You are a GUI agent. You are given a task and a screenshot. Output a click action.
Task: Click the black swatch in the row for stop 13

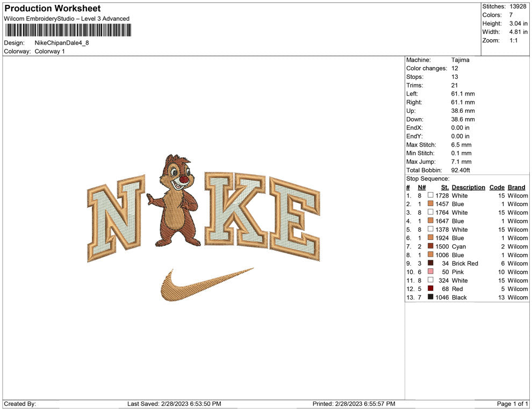pos(430,297)
